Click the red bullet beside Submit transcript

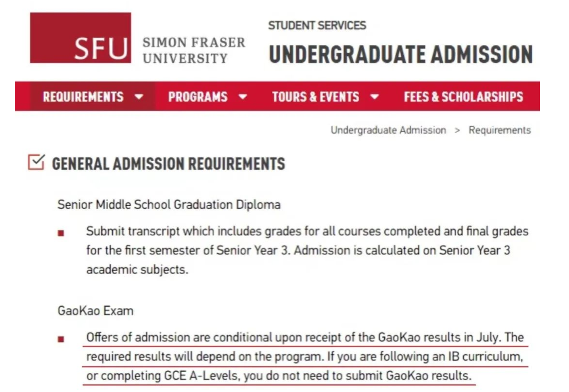tap(61, 233)
